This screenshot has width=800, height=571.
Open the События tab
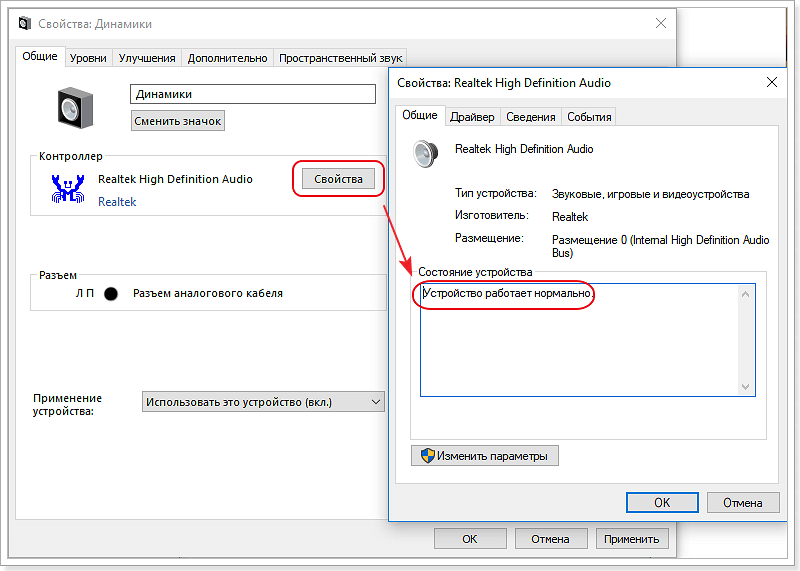[589, 117]
